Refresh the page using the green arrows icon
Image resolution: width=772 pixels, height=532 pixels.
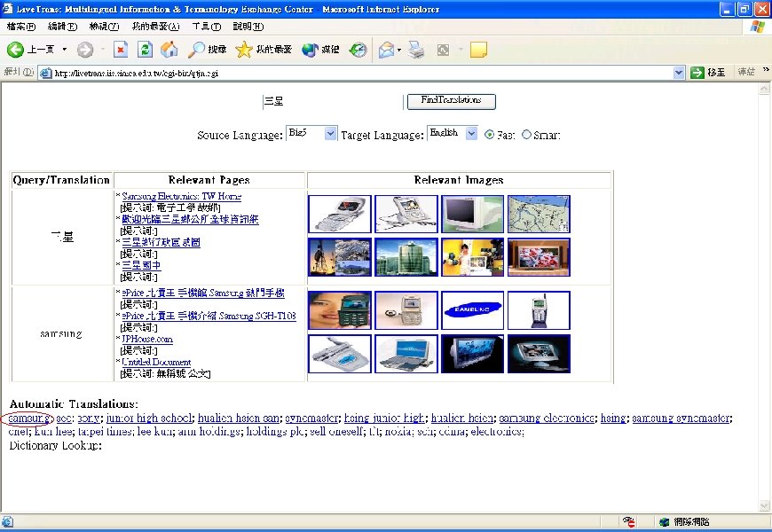pyautogui.click(x=145, y=50)
